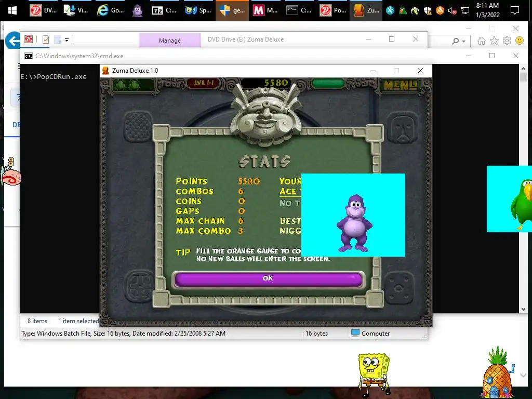Click the '16 bytes' status bar entry
This screenshot has width=532, height=399.
pos(316,334)
